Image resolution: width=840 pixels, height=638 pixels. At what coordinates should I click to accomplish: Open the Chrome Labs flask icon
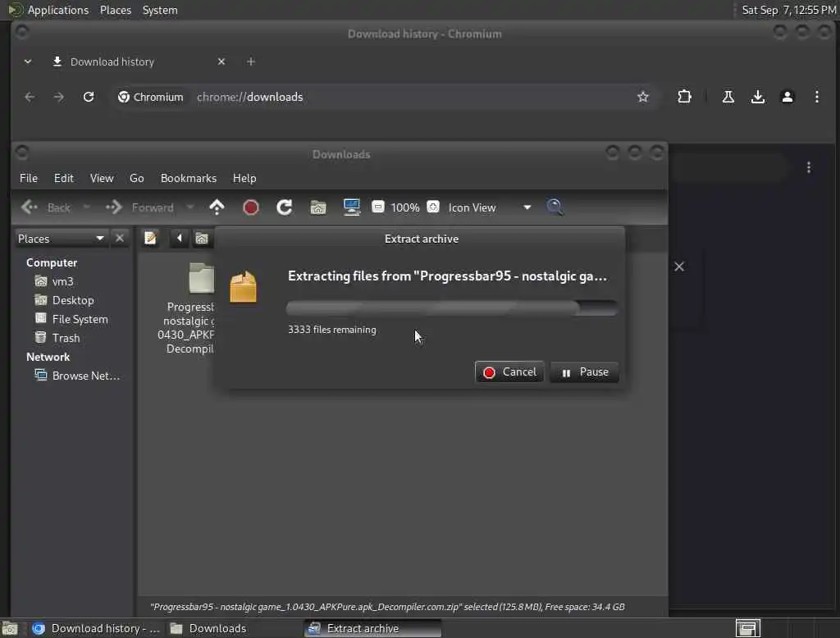[x=728, y=97]
